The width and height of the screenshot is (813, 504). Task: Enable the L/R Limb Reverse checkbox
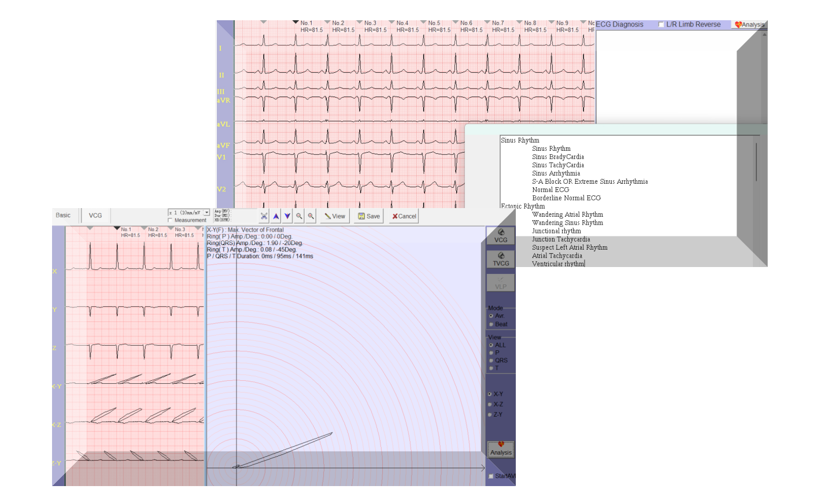coord(662,24)
